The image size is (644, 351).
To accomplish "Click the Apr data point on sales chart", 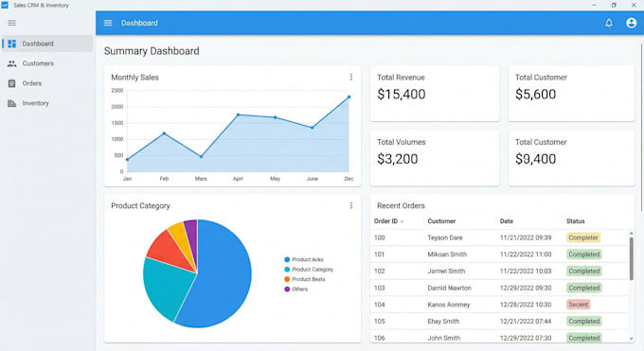I will pos(239,114).
